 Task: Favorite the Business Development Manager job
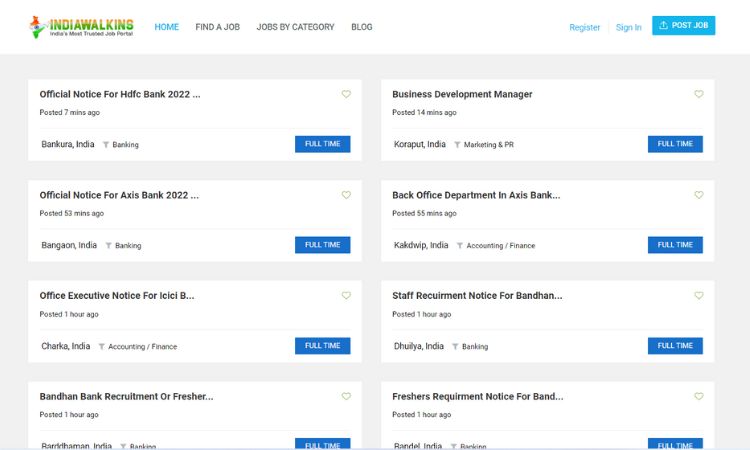click(699, 94)
